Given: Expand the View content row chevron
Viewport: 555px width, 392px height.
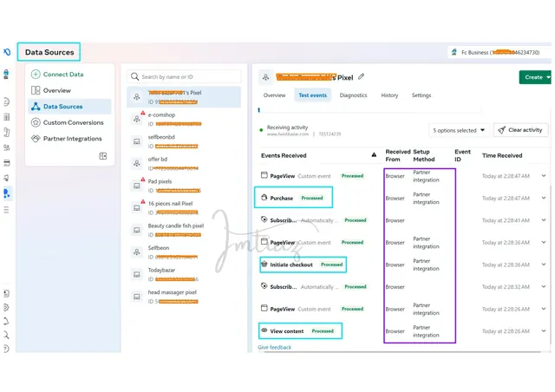Looking at the screenshot, I should (x=544, y=330).
